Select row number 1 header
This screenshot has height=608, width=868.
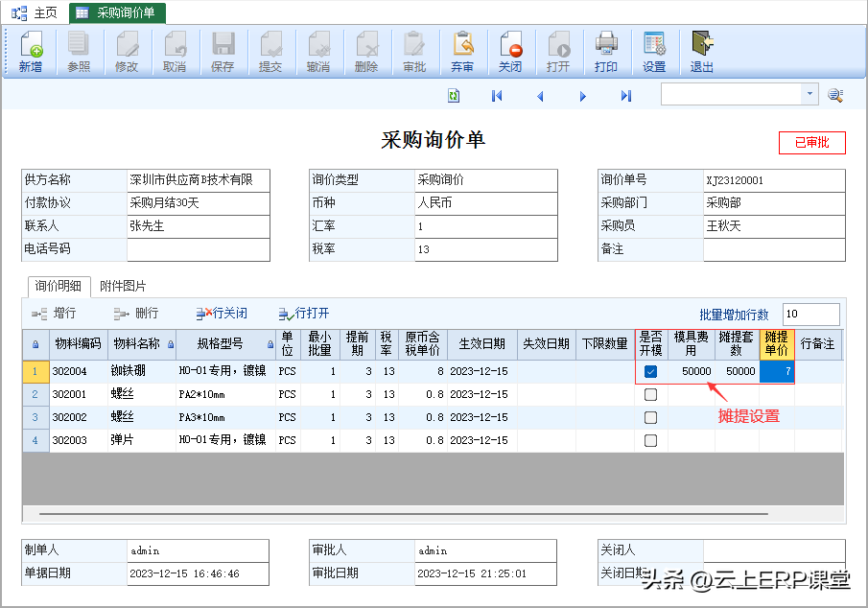(35, 371)
